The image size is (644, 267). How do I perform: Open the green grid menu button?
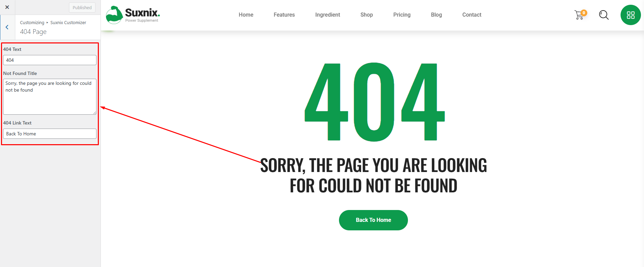631,15
